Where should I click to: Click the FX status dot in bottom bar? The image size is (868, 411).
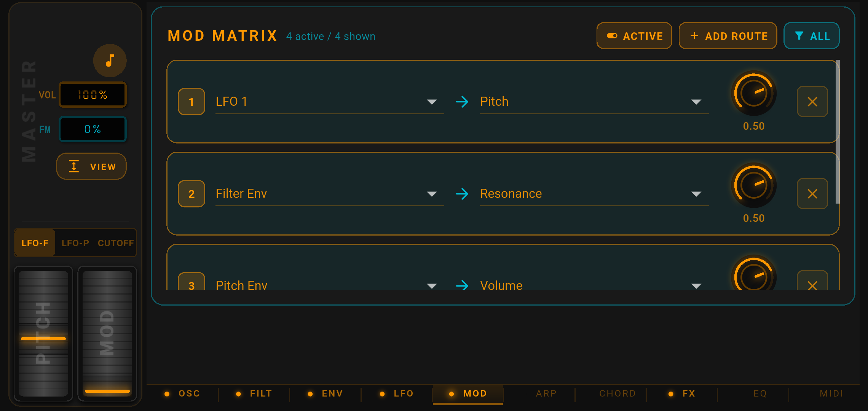[670, 393]
